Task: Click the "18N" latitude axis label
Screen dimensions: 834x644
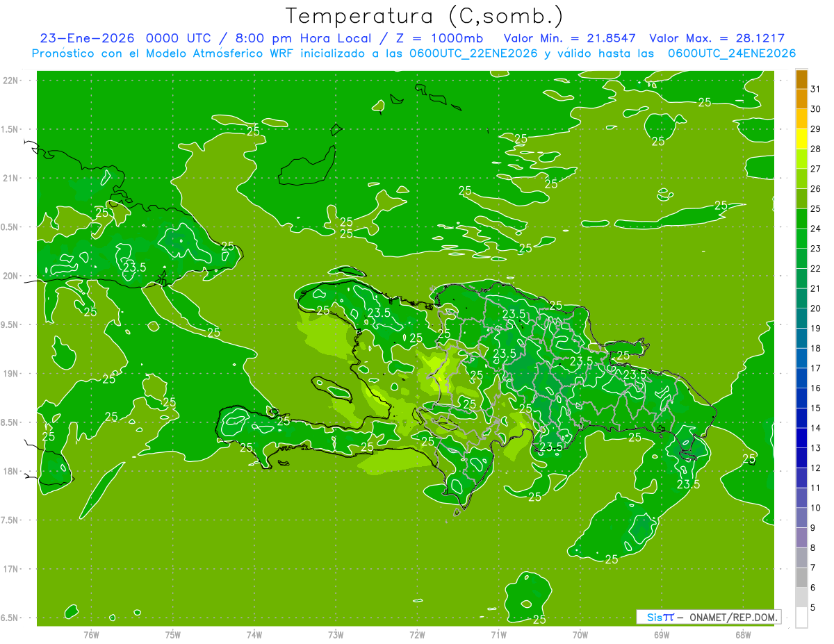Action: tap(10, 471)
